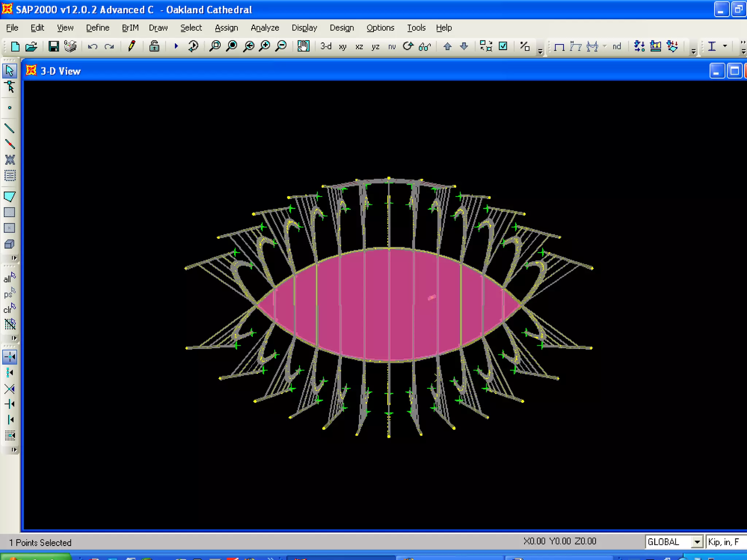
Task: Open the GLOBAL coordinate system dropdown
Action: pyautogui.click(x=697, y=542)
